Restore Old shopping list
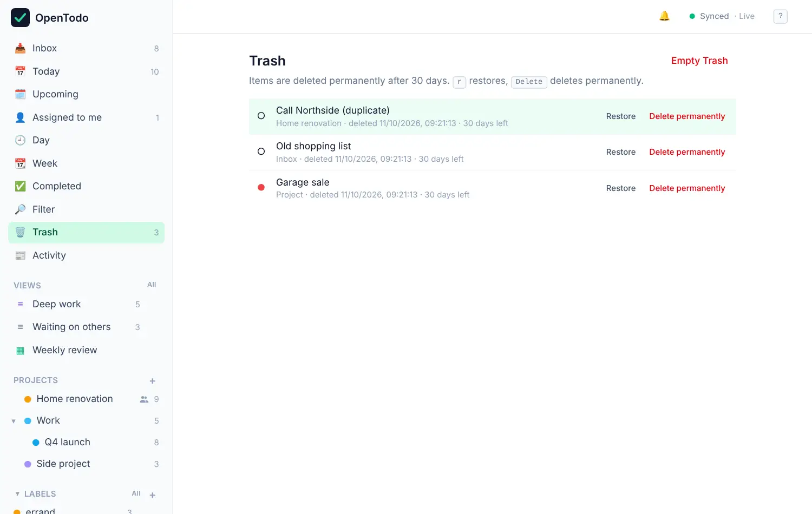Screen dimensions: 812x514 coord(620,152)
